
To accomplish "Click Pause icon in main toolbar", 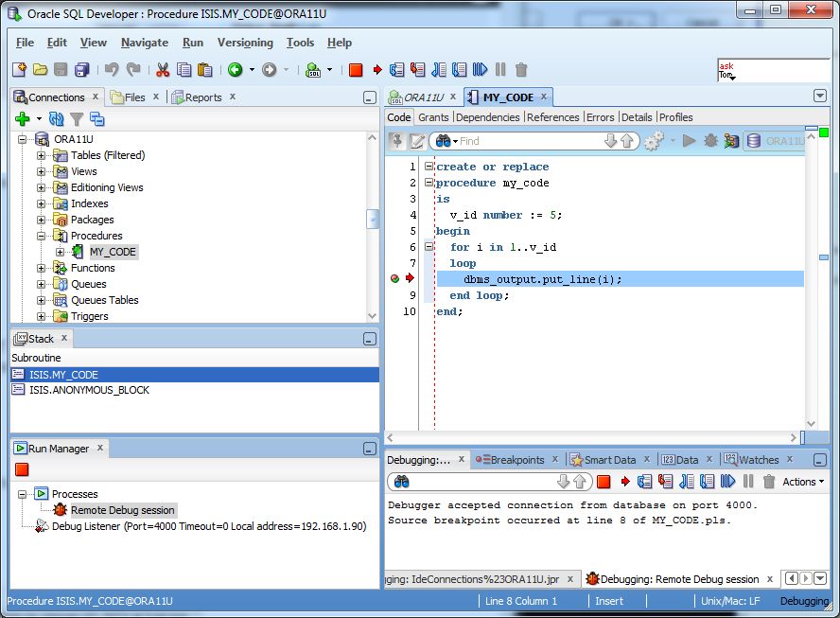I will coord(500,70).
